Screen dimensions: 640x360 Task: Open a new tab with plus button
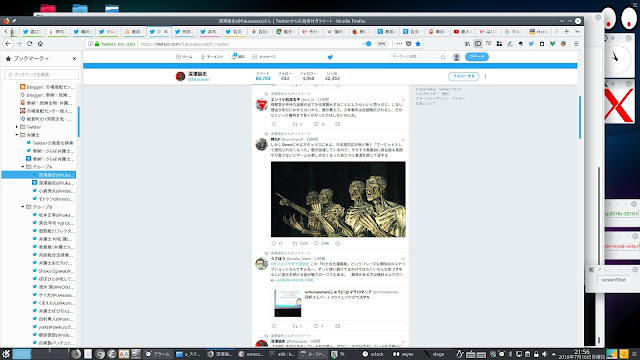(567, 31)
